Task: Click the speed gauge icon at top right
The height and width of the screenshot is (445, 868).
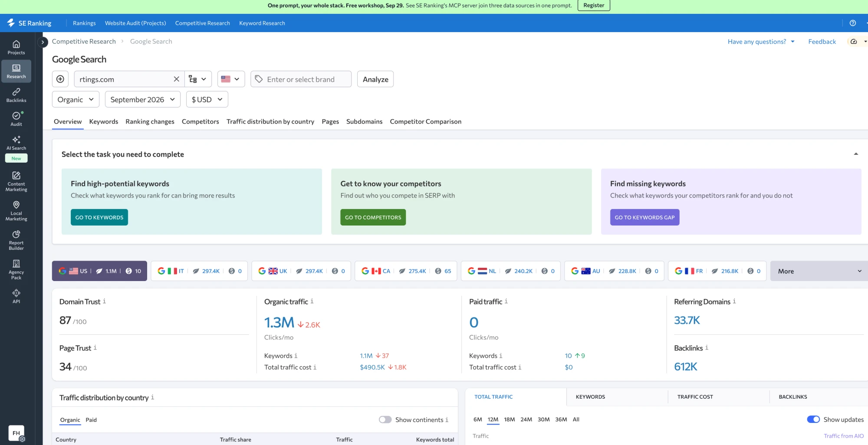Action: (x=854, y=42)
